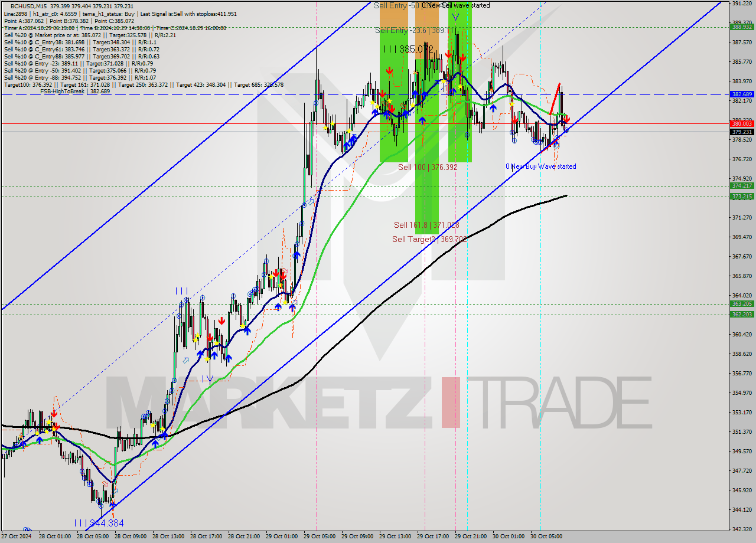Click the green 374.217 price tag

pyautogui.click(x=742, y=185)
